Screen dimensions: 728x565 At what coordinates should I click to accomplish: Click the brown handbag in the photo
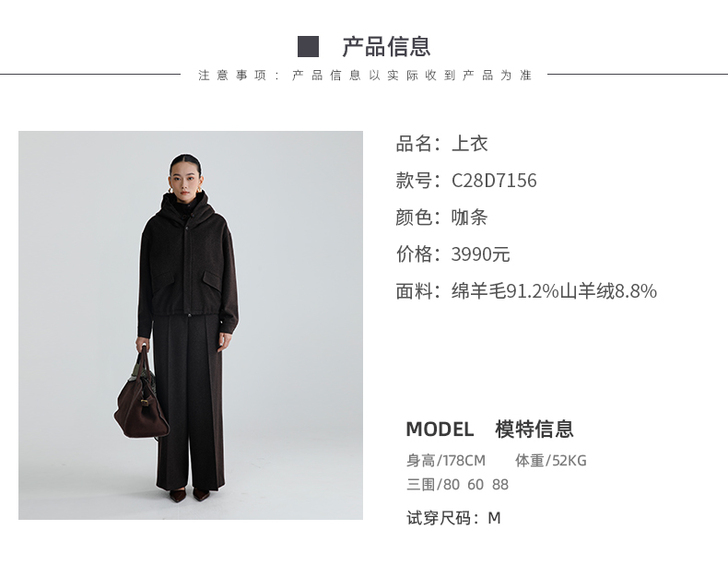142,403
